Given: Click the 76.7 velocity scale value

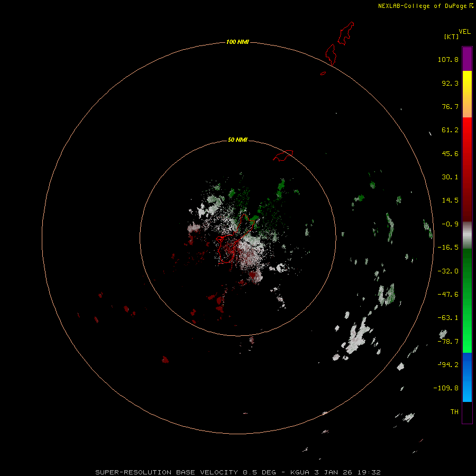Looking at the screenshot, I should (x=450, y=106).
